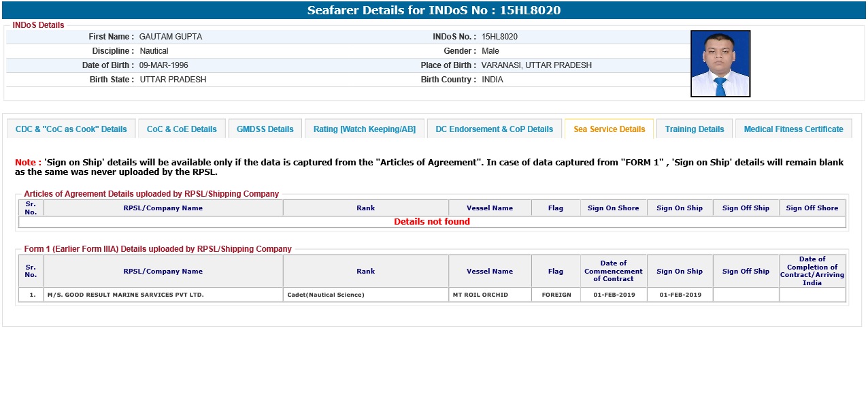Click the Date of Commencement of Contract header
The width and height of the screenshot is (868, 407).
(x=613, y=271)
